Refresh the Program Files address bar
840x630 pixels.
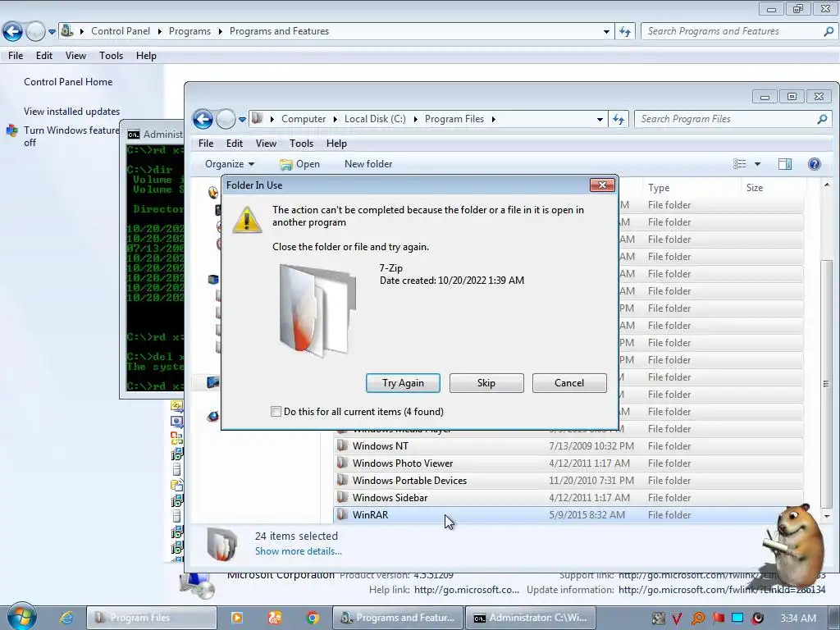pyautogui.click(x=619, y=119)
